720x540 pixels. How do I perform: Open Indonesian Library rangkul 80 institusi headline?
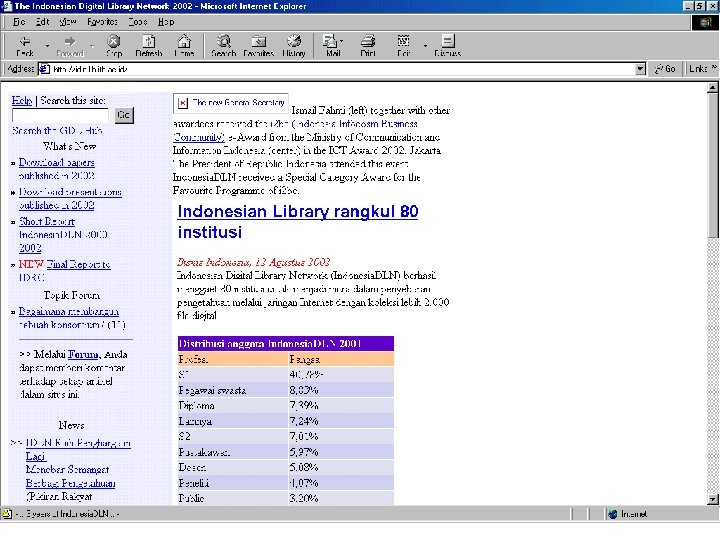(x=298, y=222)
